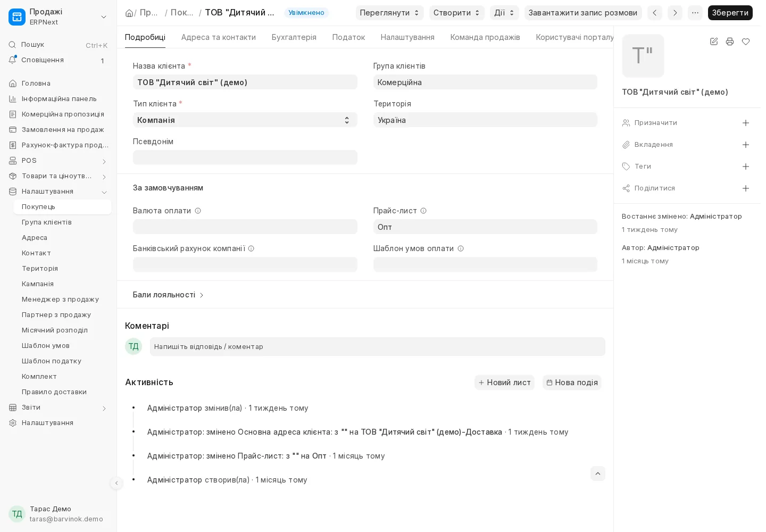Click comment input field

pos(378,347)
